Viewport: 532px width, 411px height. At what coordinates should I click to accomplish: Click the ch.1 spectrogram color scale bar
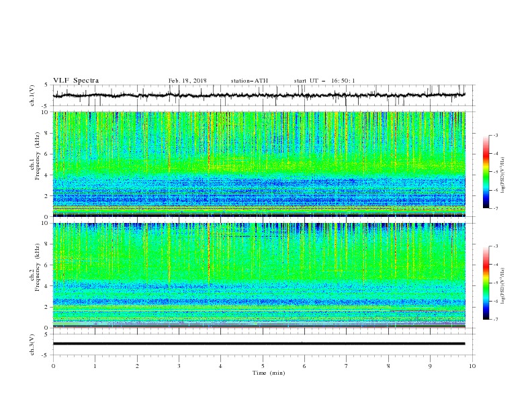tap(486, 172)
